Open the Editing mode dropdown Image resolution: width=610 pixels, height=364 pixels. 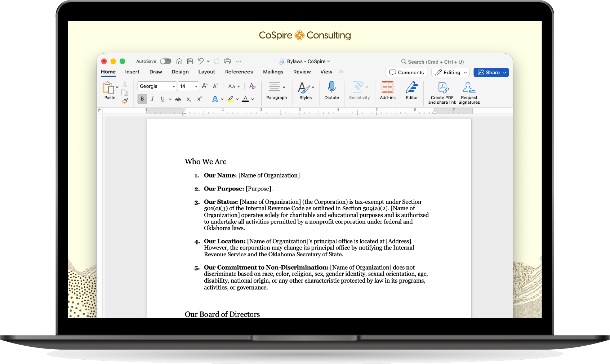coord(450,72)
